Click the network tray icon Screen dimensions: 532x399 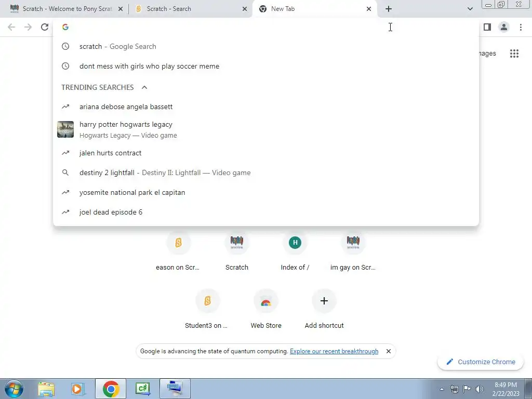coord(454,389)
